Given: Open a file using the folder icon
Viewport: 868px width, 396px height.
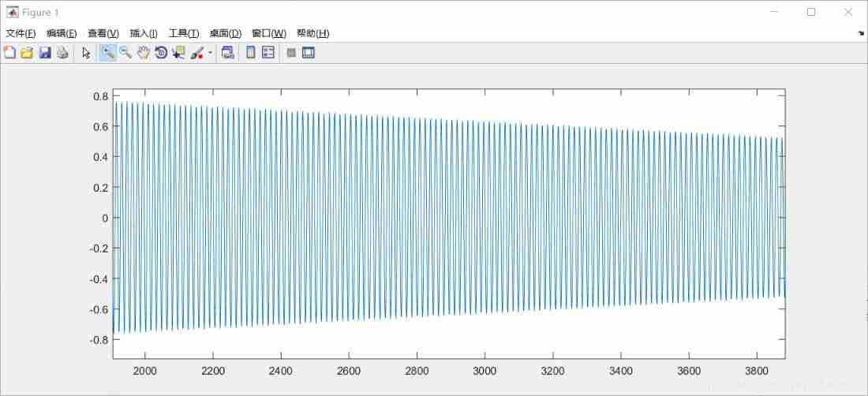Looking at the screenshot, I should pyautogui.click(x=27, y=53).
